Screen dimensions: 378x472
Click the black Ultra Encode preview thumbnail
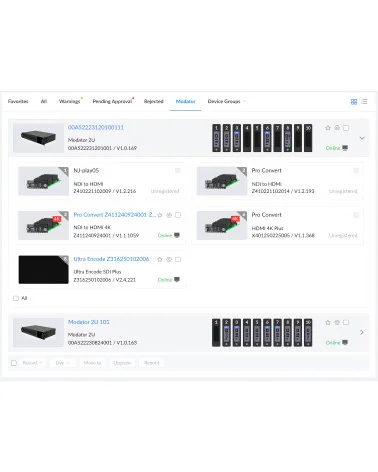tap(43, 270)
